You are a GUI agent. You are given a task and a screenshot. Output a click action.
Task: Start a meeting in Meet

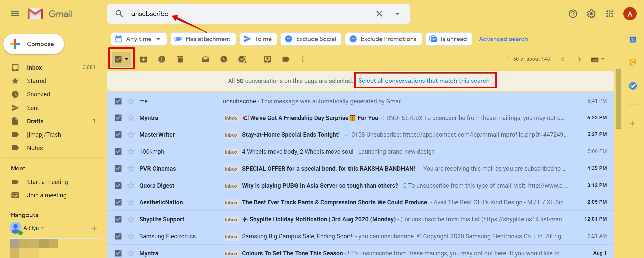coord(47,182)
